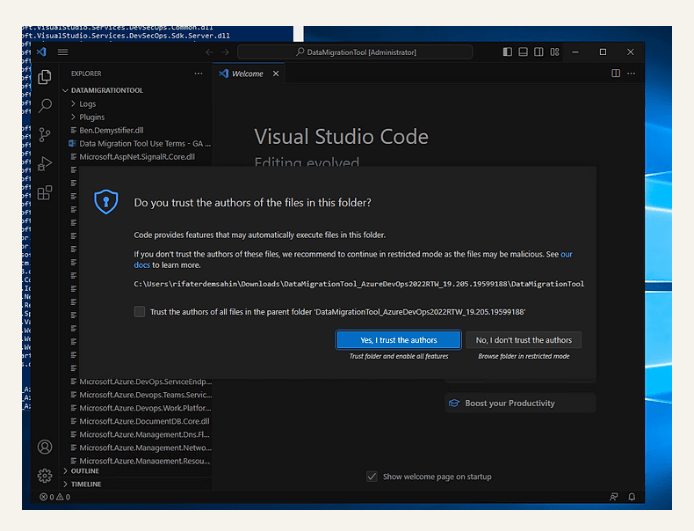Open the Accounts icon in activity bar
This screenshot has height=531, width=694.
[45, 447]
